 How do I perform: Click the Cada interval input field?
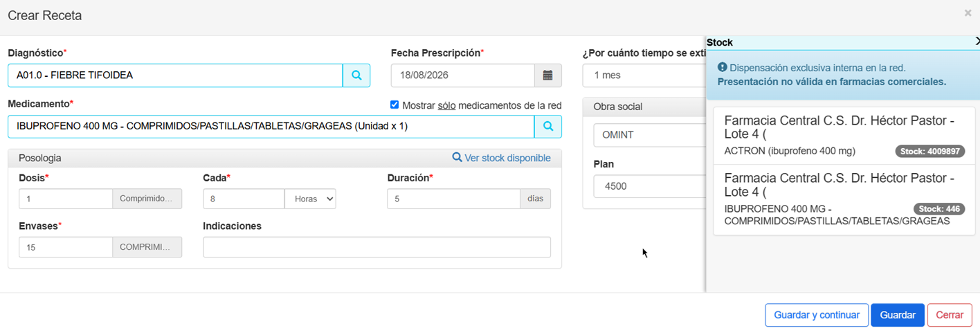[x=244, y=199]
